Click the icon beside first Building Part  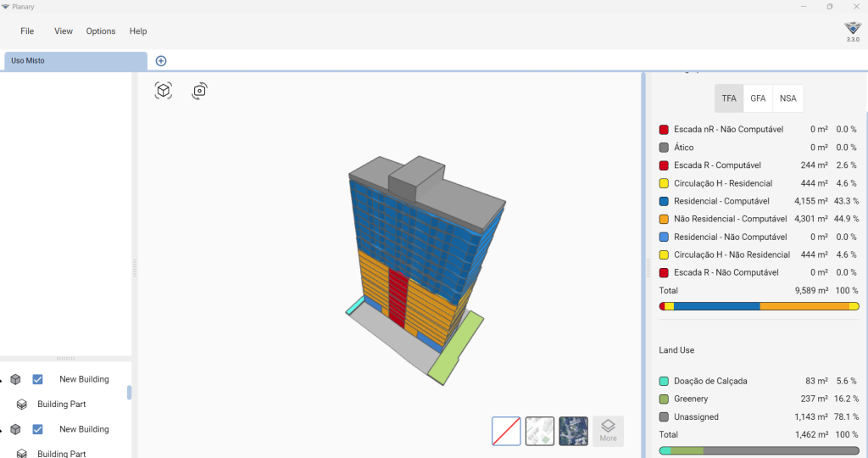pos(21,405)
